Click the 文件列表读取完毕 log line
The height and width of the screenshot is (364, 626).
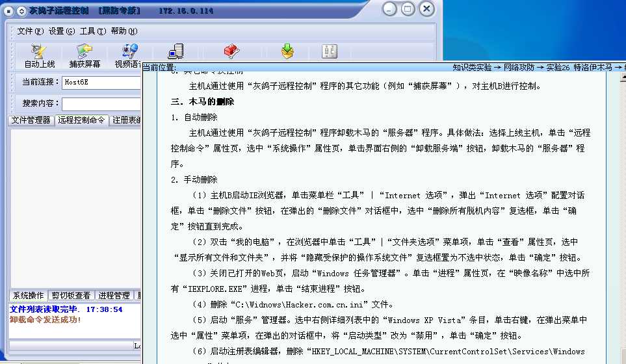point(66,309)
